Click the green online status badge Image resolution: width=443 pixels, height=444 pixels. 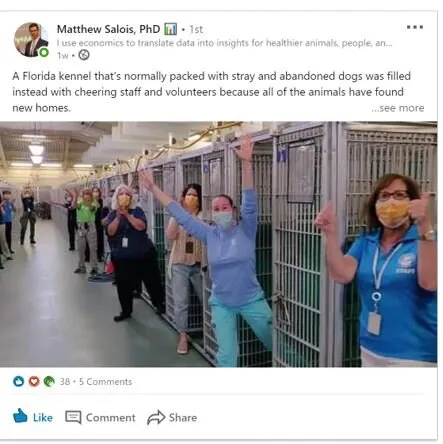pos(44,52)
